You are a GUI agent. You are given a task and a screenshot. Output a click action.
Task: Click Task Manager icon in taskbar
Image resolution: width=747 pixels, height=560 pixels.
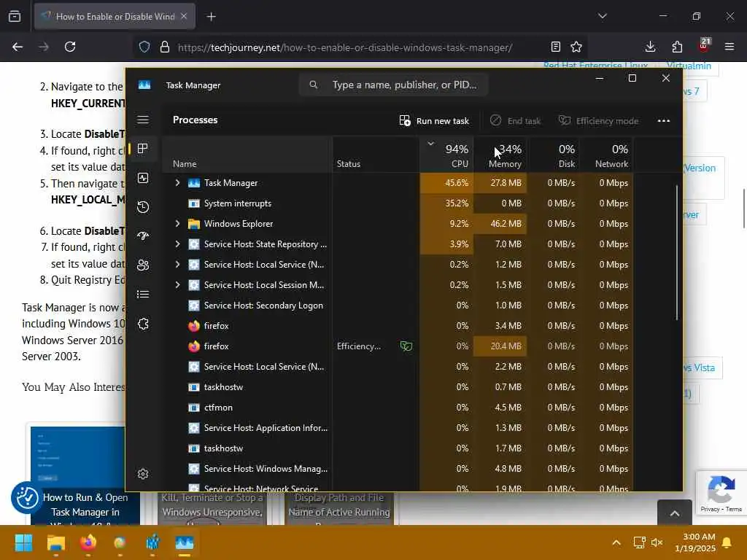click(185, 542)
